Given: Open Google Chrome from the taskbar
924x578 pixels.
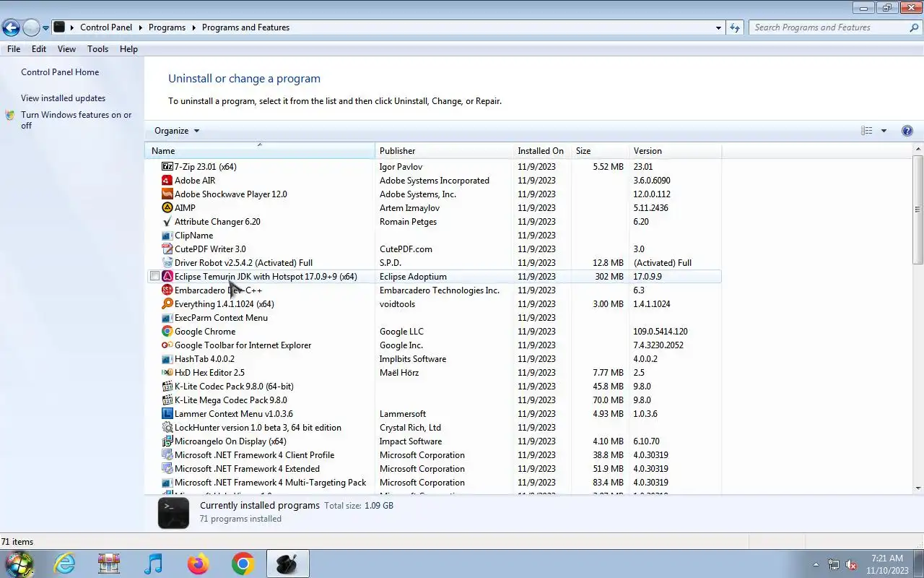Looking at the screenshot, I should coord(243,564).
